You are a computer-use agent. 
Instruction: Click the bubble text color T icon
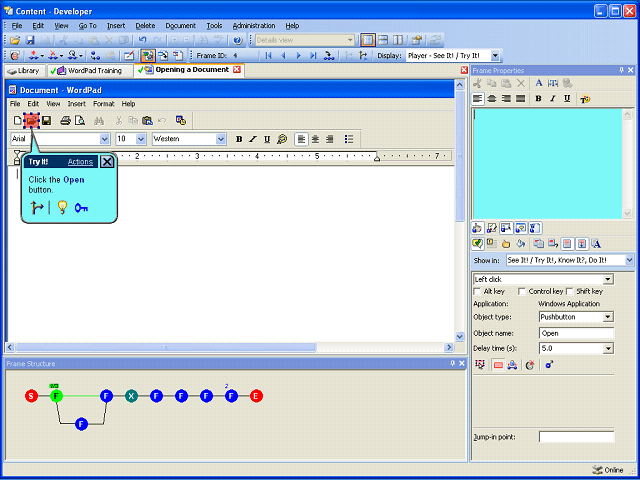coord(585,99)
